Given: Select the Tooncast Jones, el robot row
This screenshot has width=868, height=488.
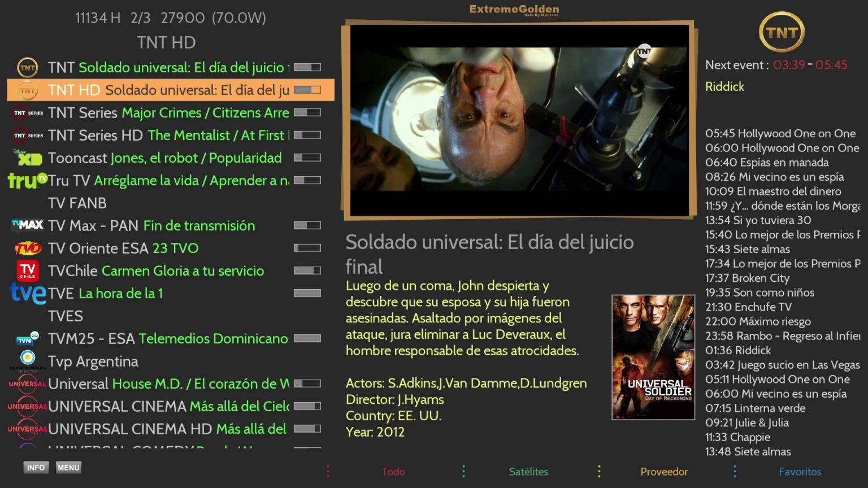Looking at the screenshot, I should coord(170,158).
